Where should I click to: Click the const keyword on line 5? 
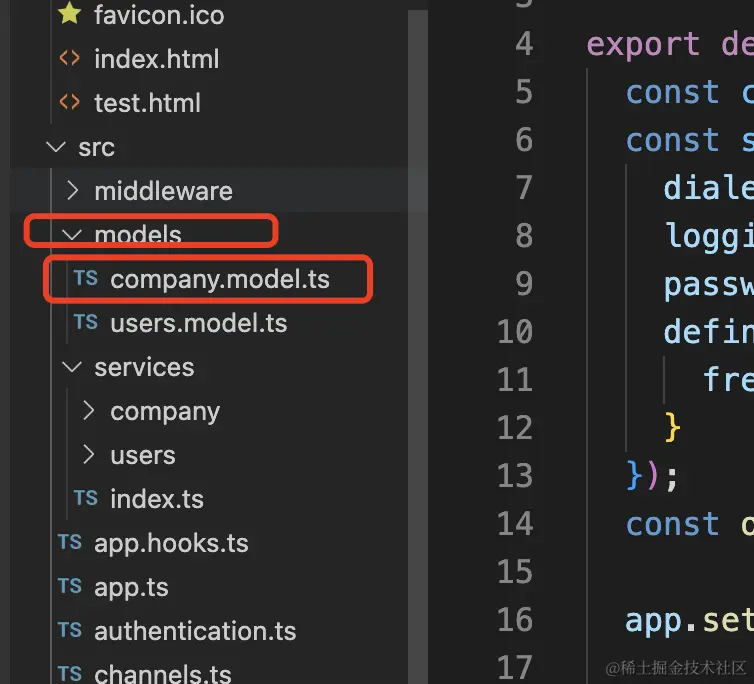(x=672, y=92)
